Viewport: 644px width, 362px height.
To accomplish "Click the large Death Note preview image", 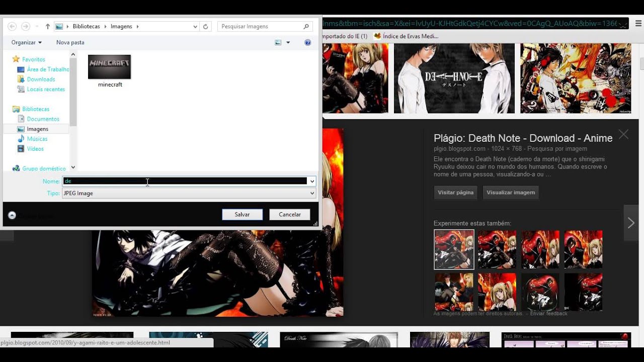I will [217, 273].
